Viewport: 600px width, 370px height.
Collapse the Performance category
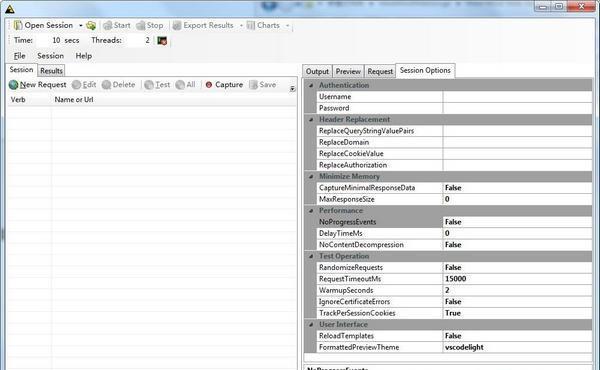(311, 210)
